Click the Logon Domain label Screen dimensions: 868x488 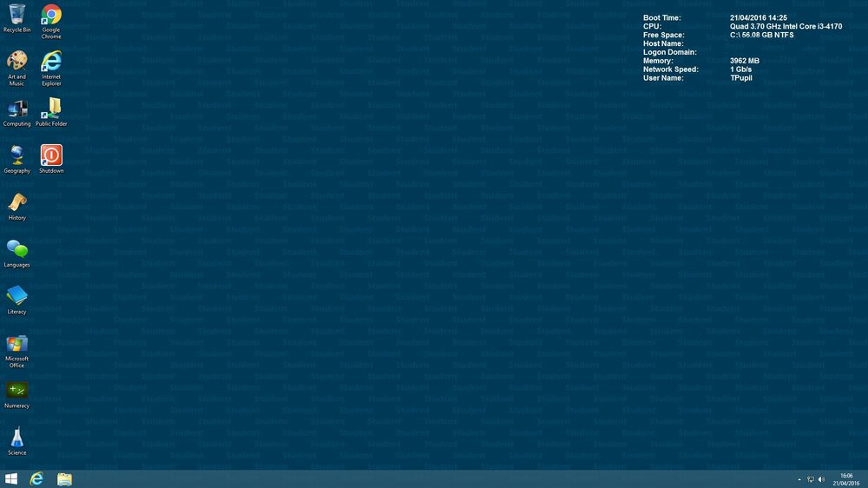click(669, 52)
